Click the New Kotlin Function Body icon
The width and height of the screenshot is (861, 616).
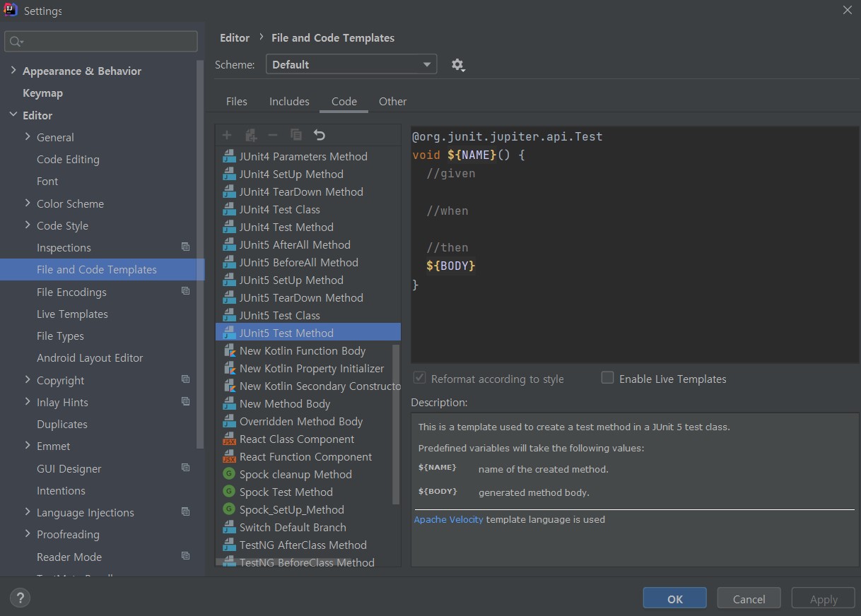click(229, 351)
